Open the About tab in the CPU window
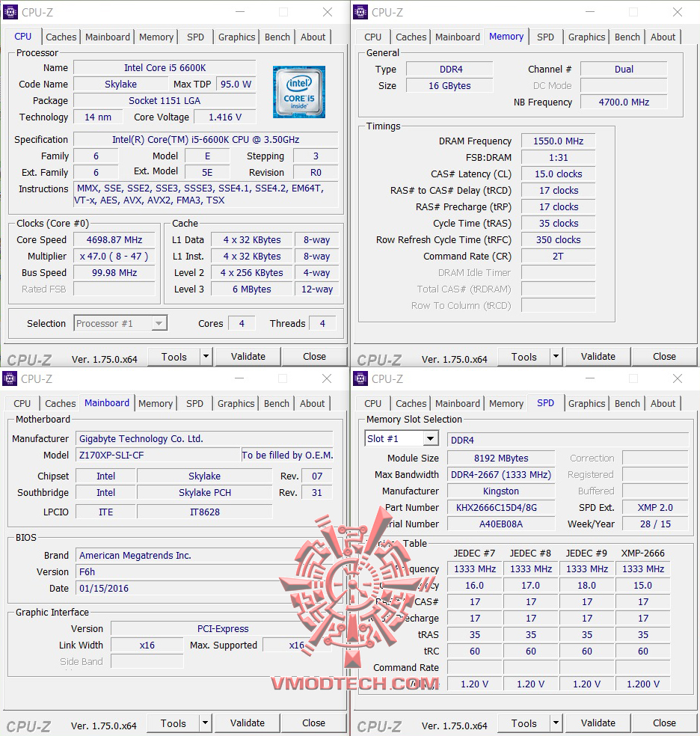This screenshot has height=736, width=700. [x=313, y=37]
